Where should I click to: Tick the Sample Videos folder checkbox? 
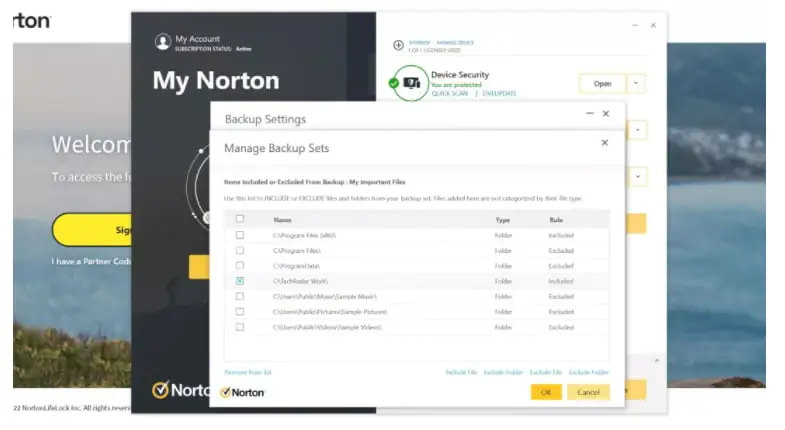240,327
